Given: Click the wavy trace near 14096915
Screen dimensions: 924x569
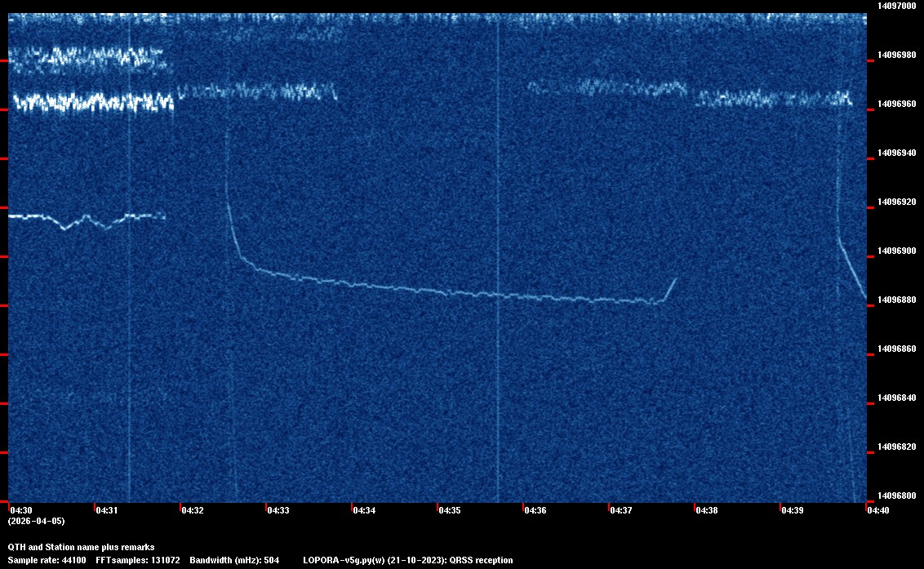Looking at the screenshot, I should click(x=87, y=221).
